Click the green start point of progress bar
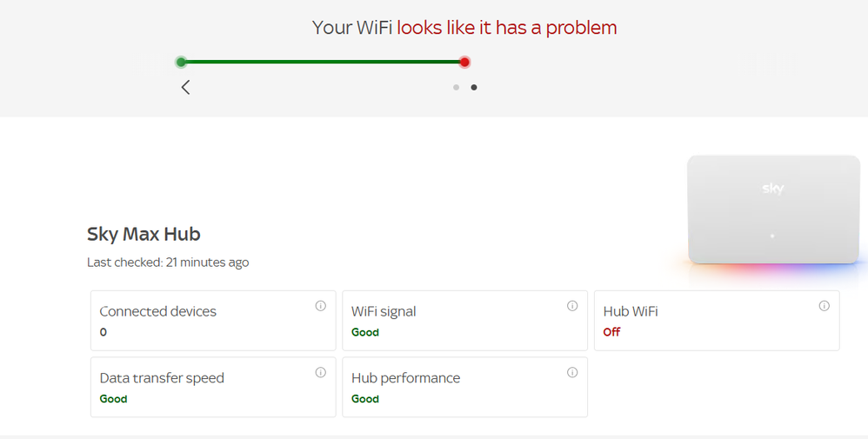 181,62
